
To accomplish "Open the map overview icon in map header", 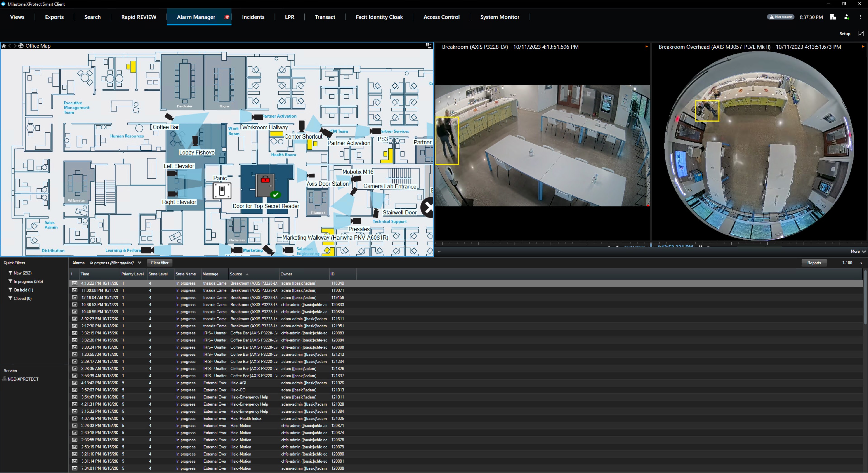I will pos(429,45).
